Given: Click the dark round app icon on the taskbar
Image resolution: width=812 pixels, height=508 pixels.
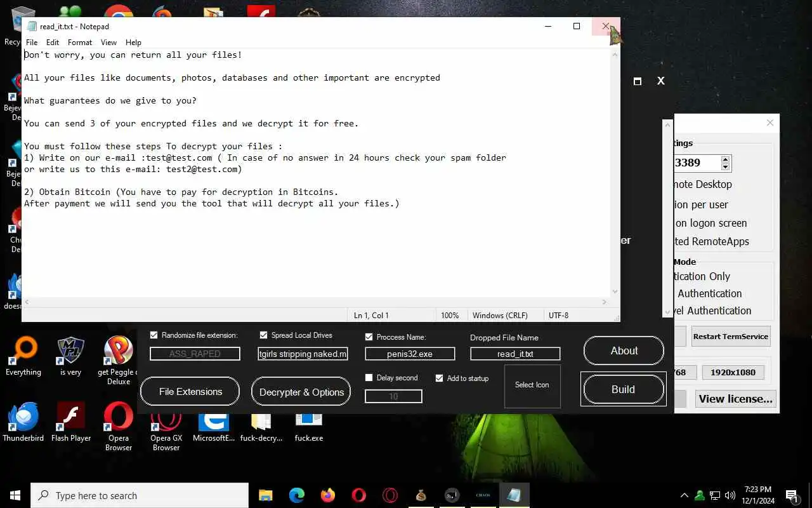Looking at the screenshot, I should click(x=452, y=495).
